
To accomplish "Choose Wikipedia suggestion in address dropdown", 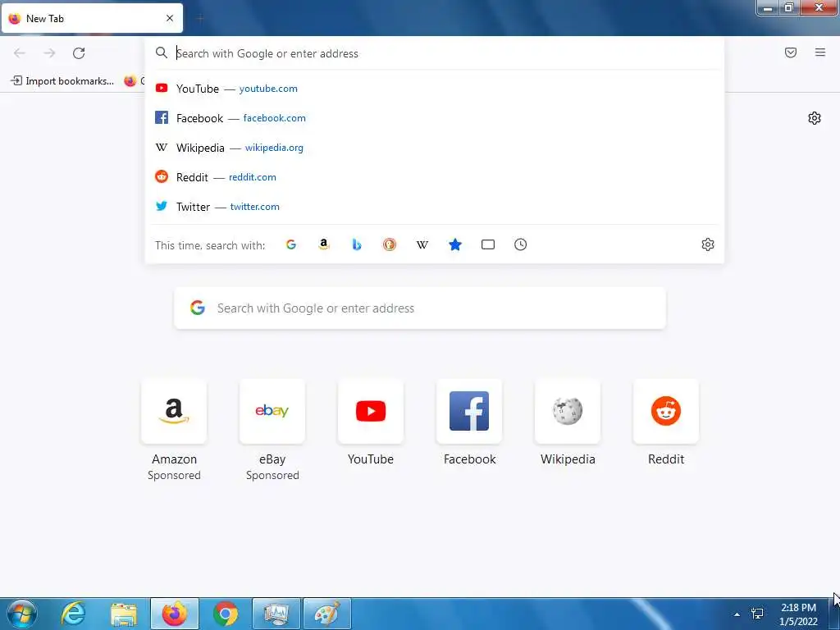I will pyautogui.click(x=435, y=148).
